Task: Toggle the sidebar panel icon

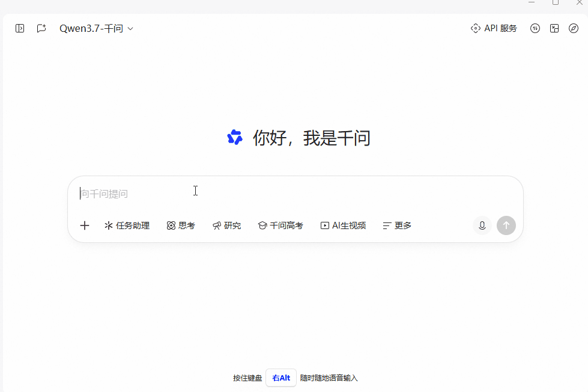Action: pyautogui.click(x=20, y=28)
